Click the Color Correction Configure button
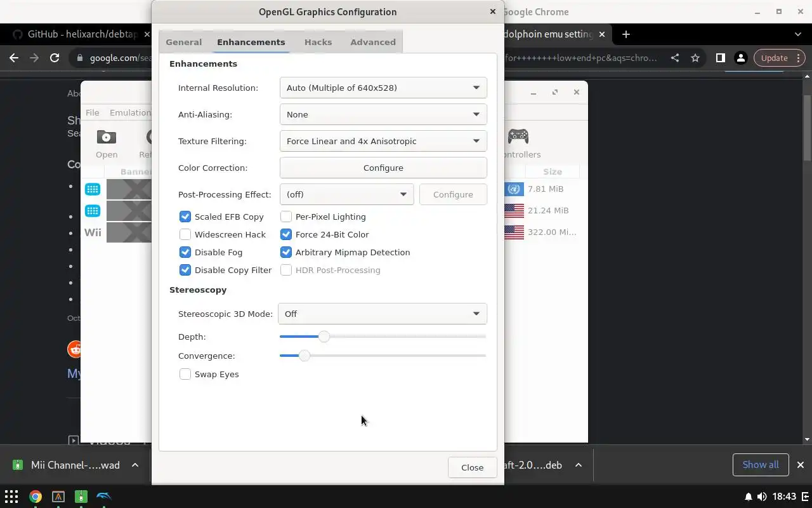 click(383, 168)
